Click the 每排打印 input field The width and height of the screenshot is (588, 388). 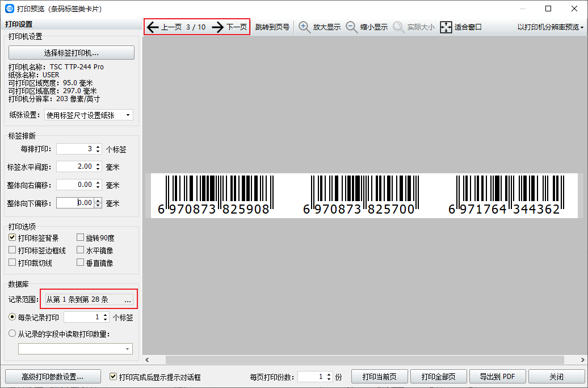[x=75, y=149]
